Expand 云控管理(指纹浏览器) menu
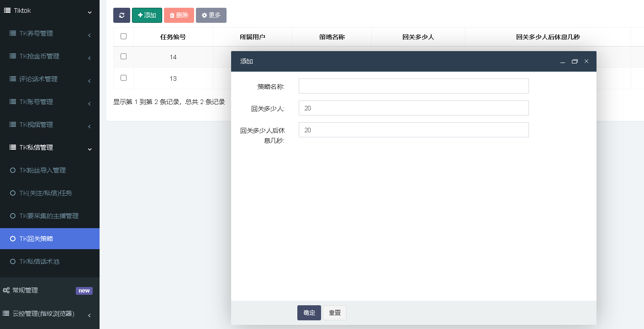The image size is (644, 329). 50,313
